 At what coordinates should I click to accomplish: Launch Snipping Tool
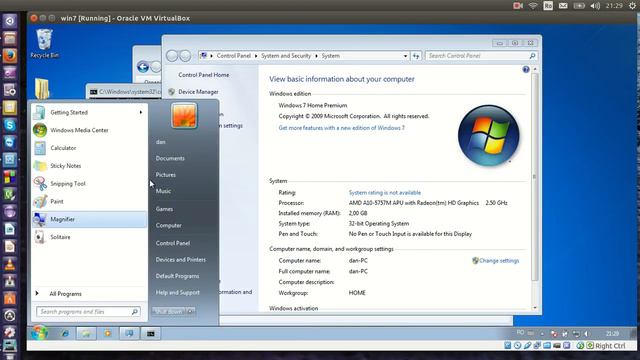[89, 184]
